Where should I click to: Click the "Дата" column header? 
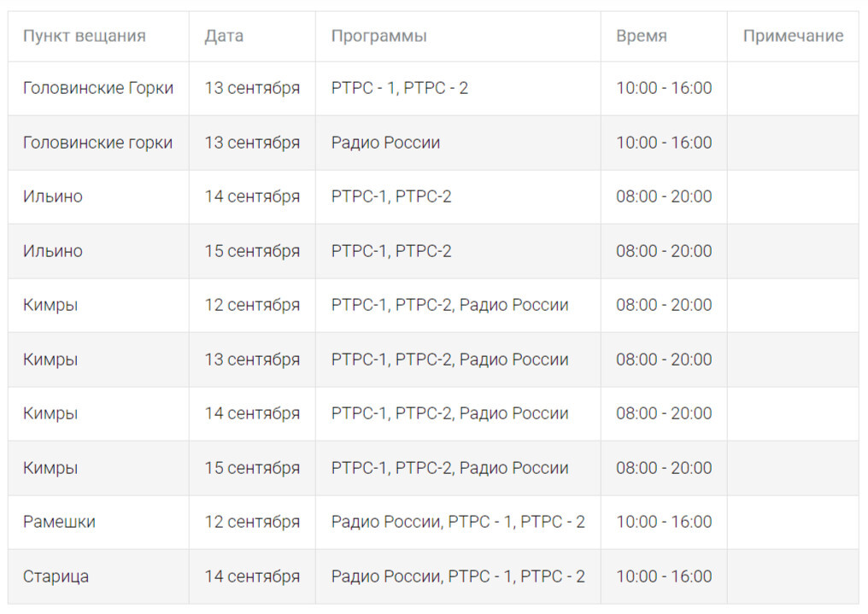224,36
